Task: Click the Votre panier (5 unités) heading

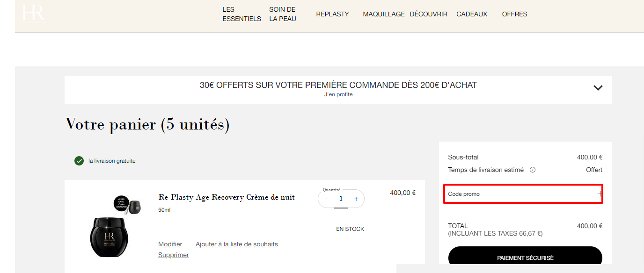Action: [x=147, y=124]
